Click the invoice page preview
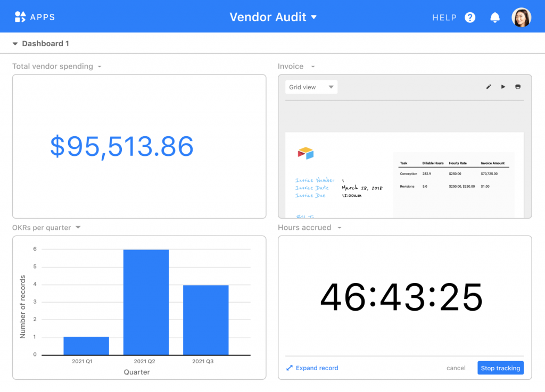The height and width of the screenshot is (392, 545). [404, 176]
